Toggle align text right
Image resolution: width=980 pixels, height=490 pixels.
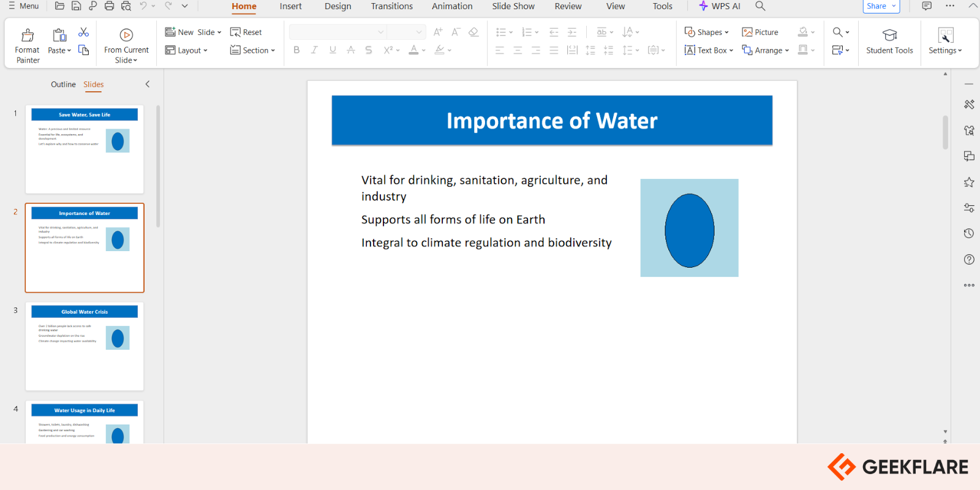tap(536, 50)
